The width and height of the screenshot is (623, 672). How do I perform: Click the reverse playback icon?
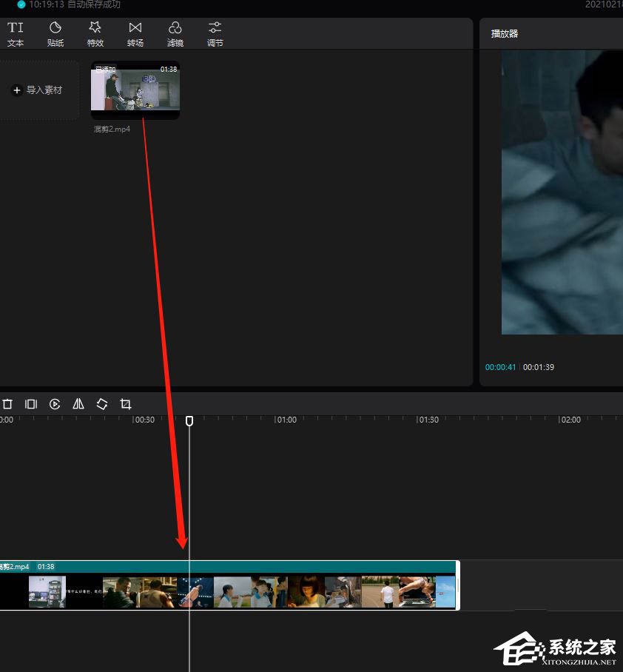point(55,404)
